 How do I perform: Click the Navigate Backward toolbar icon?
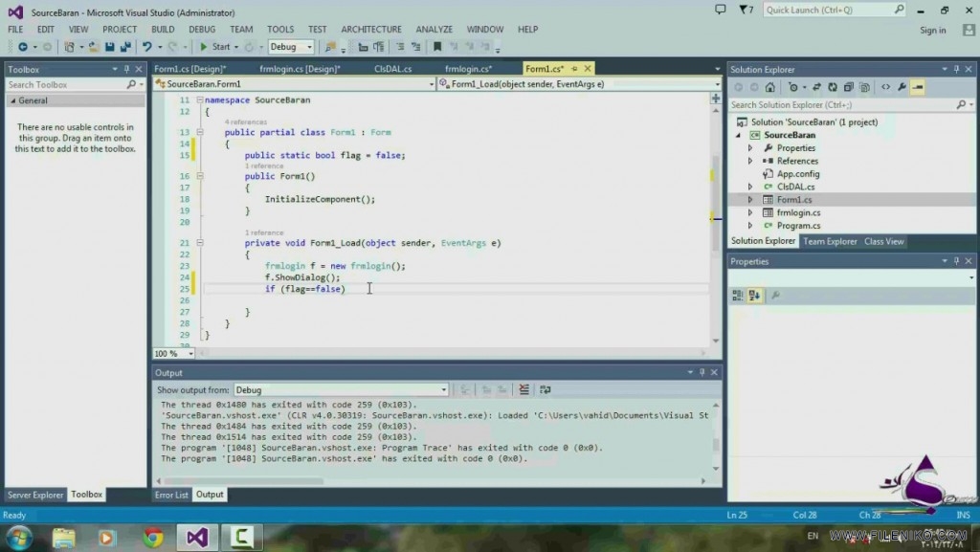[x=23, y=47]
